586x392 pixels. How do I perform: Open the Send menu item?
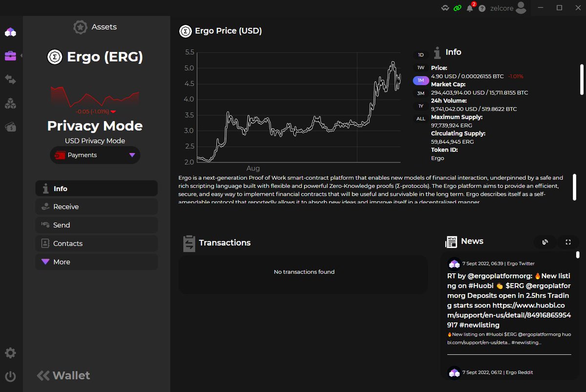[x=96, y=225]
